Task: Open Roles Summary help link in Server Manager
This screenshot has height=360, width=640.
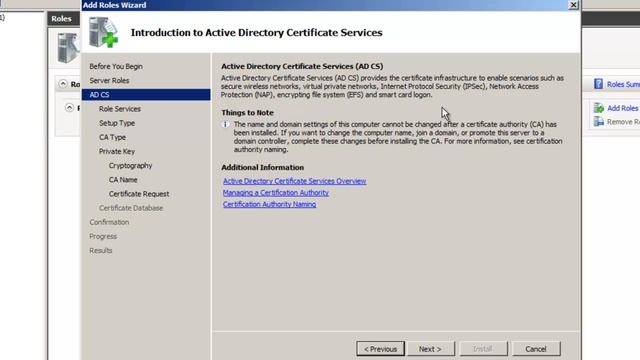Action: 623,84
